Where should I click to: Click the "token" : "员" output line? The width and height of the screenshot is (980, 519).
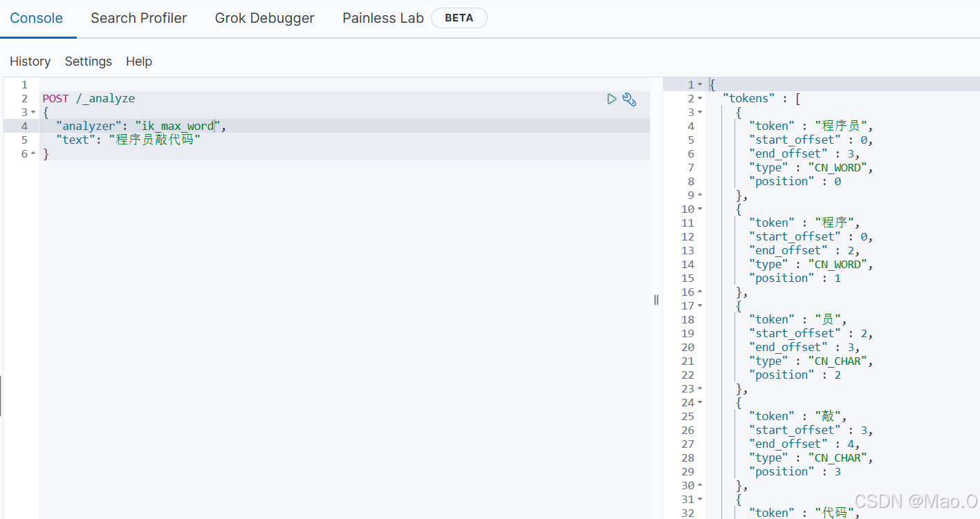pyautogui.click(x=798, y=319)
